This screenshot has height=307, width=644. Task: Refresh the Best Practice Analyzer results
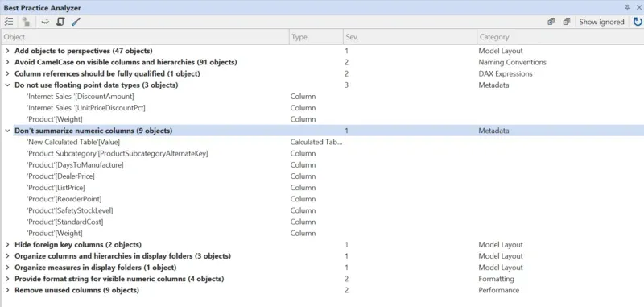click(x=638, y=22)
